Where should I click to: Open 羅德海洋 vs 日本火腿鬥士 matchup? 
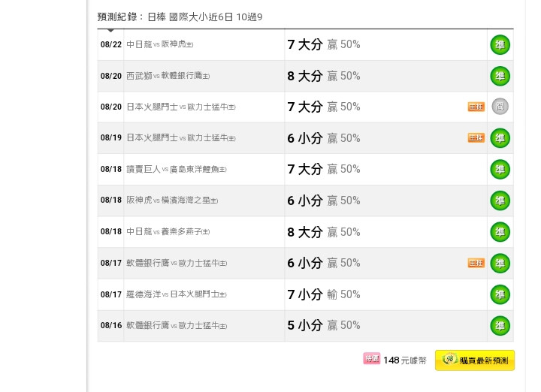(177, 294)
